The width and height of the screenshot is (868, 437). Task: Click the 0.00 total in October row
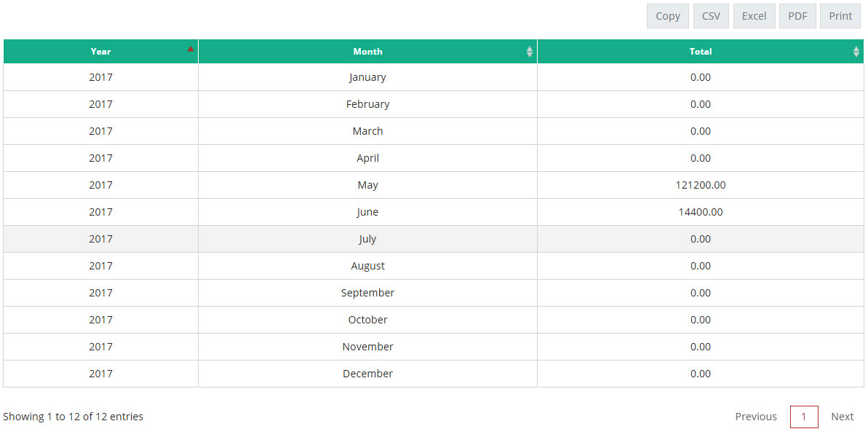(700, 320)
